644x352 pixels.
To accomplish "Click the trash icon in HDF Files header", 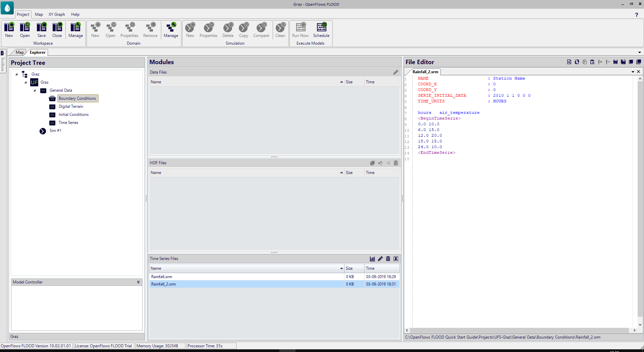I will [x=396, y=163].
